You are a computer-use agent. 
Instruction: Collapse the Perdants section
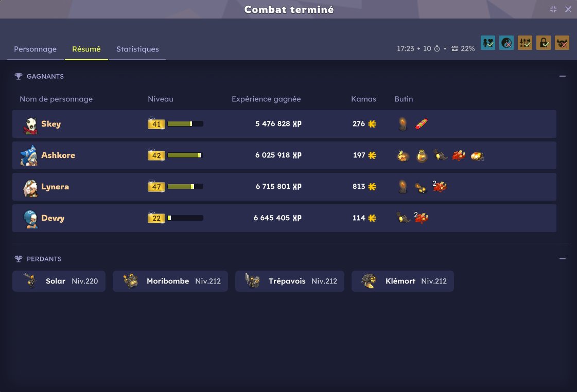(562, 259)
